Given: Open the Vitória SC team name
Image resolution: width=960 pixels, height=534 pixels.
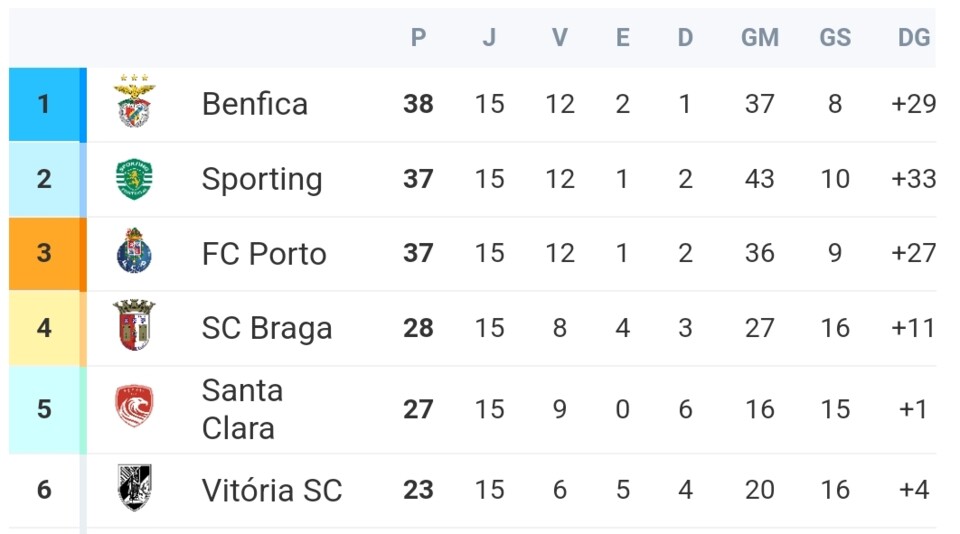Looking at the screenshot, I should [x=272, y=490].
